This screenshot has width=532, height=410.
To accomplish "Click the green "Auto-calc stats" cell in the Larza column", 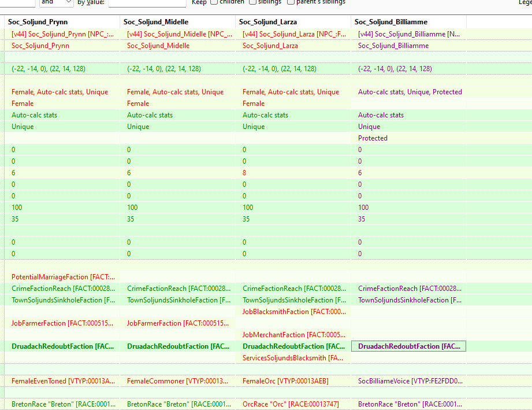I will click(x=293, y=115).
